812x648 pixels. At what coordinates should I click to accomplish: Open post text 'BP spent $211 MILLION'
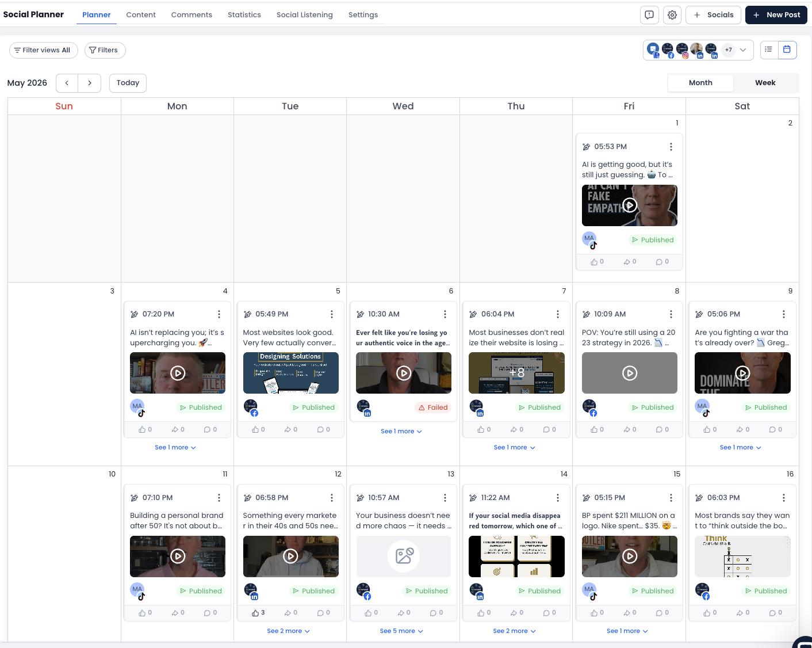[630, 521]
